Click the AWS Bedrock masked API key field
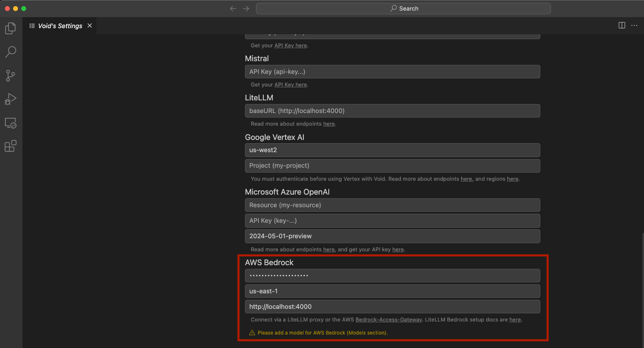Image resolution: width=644 pixels, height=348 pixels. point(392,276)
